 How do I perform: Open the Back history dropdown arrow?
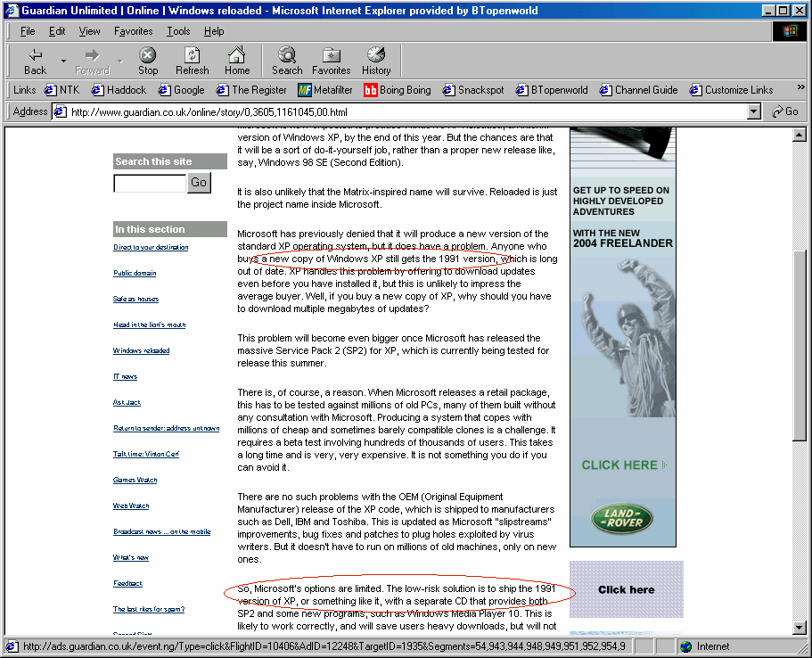(x=63, y=62)
